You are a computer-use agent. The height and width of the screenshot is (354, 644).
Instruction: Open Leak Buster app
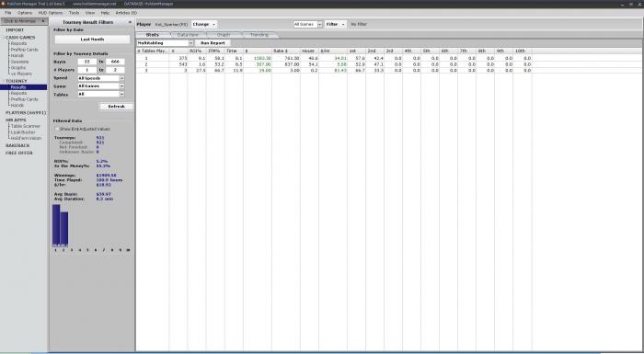click(23, 132)
